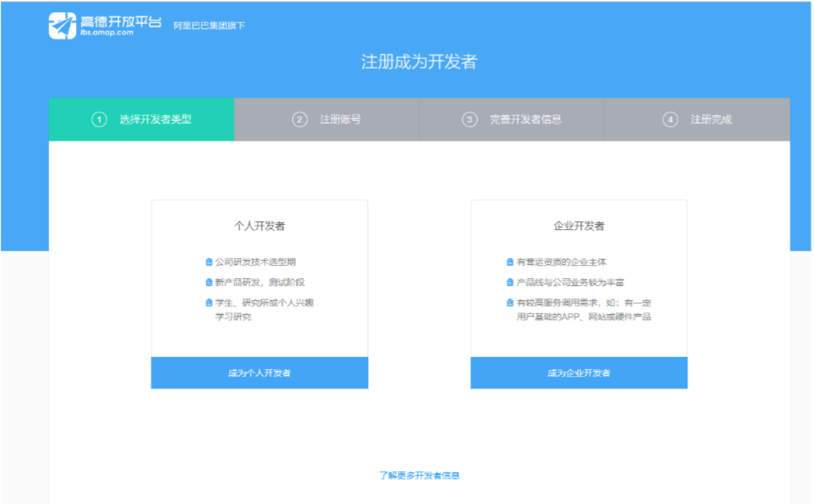Click the text 有营运资质的企业主体
Viewport: 814px width, 504px height.
[x=562, y=262]
